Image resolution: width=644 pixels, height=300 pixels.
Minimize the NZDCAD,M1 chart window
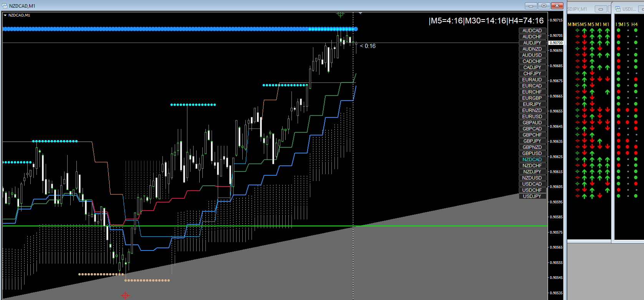[x=531, y=6]
